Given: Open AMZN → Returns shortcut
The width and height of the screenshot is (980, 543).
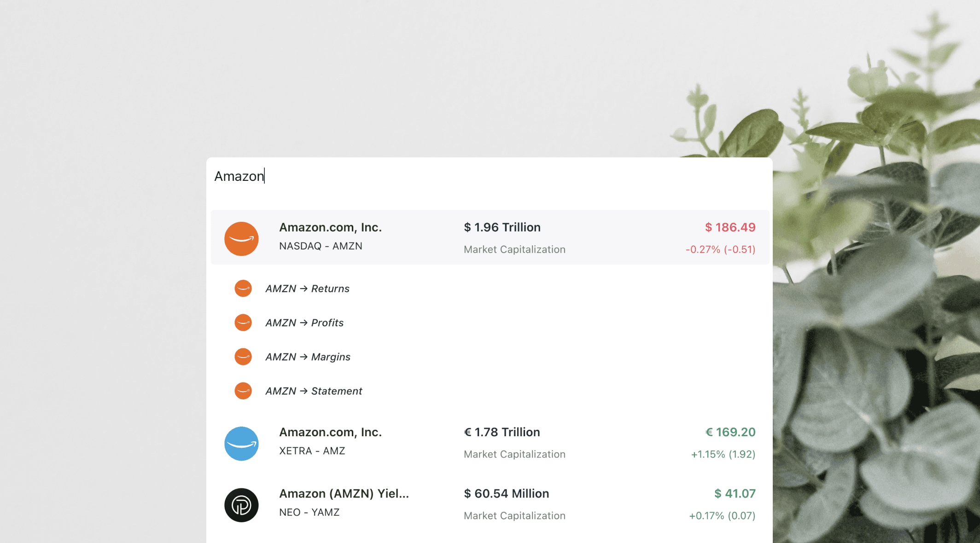Looking at the screenshot, I should coord(307,289).
